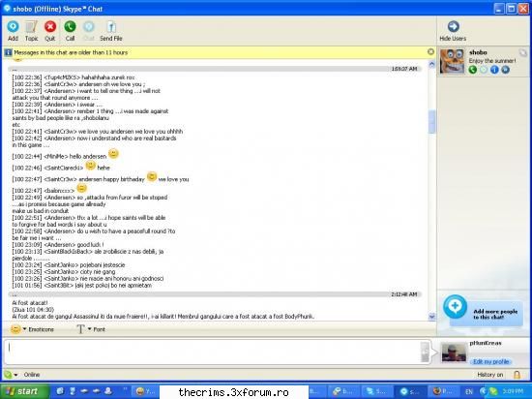The height and width of the screenshot is (399, 532).
Task: Click the green call icon under shobo's name
Action: [x=473, y=70]
